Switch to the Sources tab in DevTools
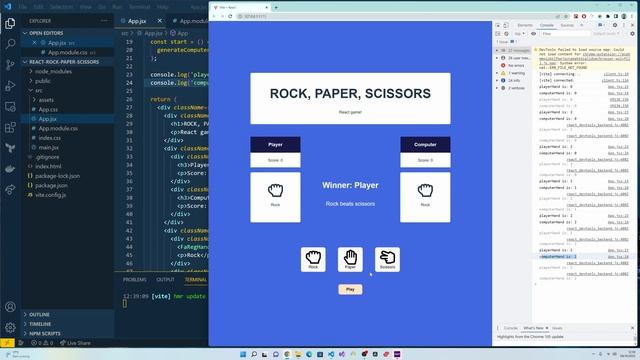 tap(567, 25)
